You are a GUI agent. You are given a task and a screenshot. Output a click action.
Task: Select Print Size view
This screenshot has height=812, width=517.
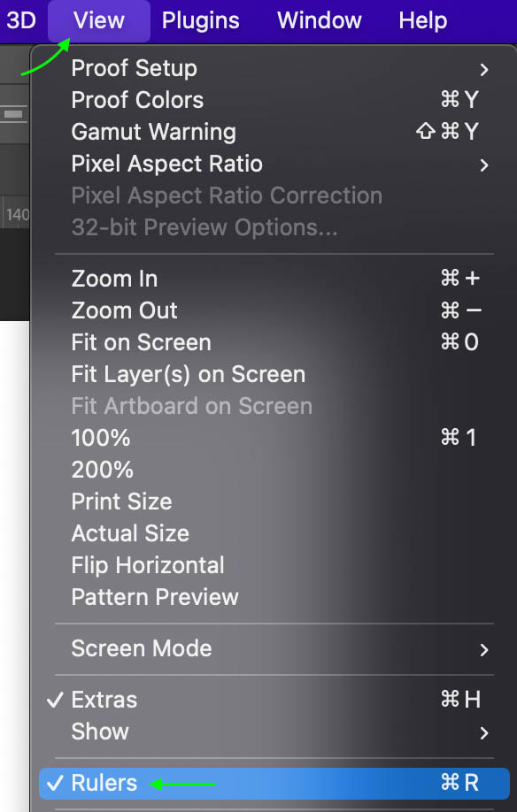(121, 502)
